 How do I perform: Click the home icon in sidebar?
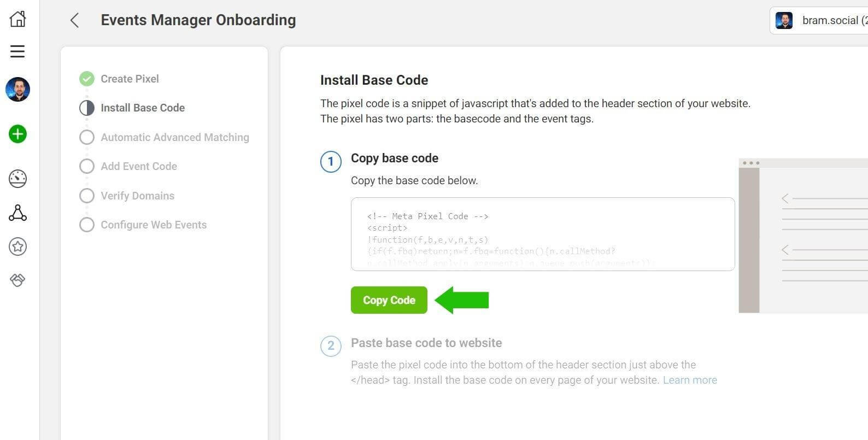click(17, 19)
